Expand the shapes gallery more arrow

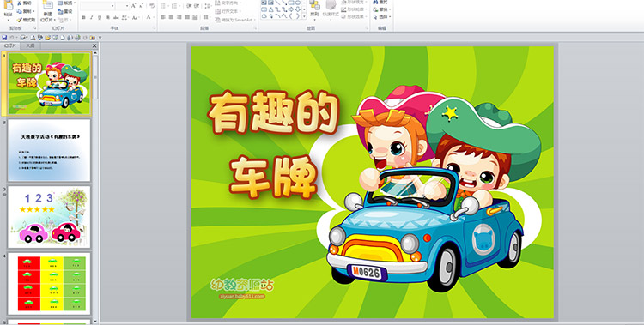pos(304,16)
